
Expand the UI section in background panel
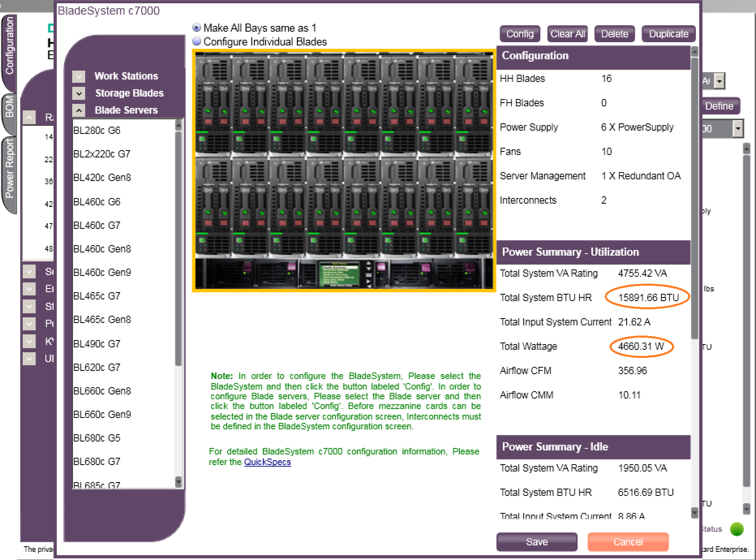click(29, 359)
